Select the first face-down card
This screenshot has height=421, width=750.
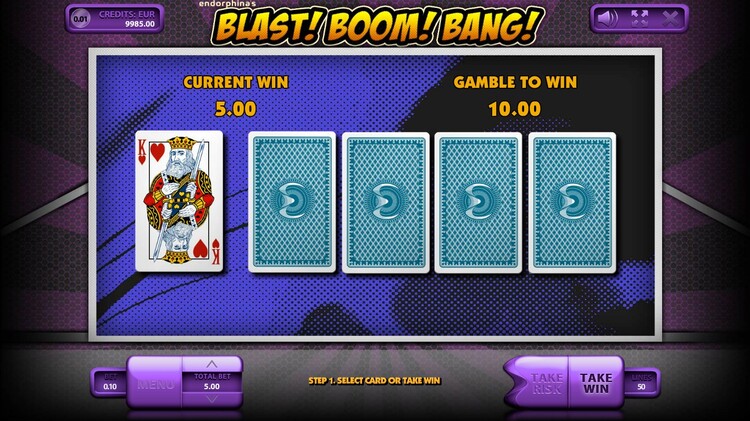292,202
